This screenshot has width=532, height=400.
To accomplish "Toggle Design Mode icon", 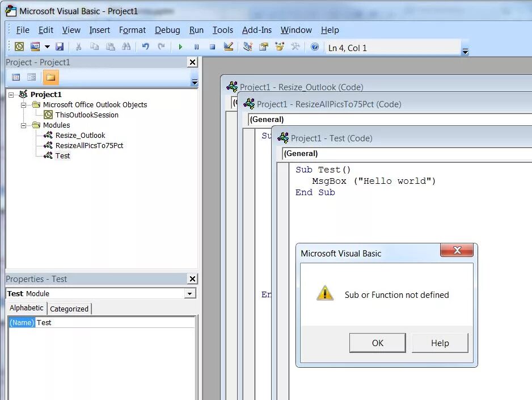I will [x=229, y=47].
